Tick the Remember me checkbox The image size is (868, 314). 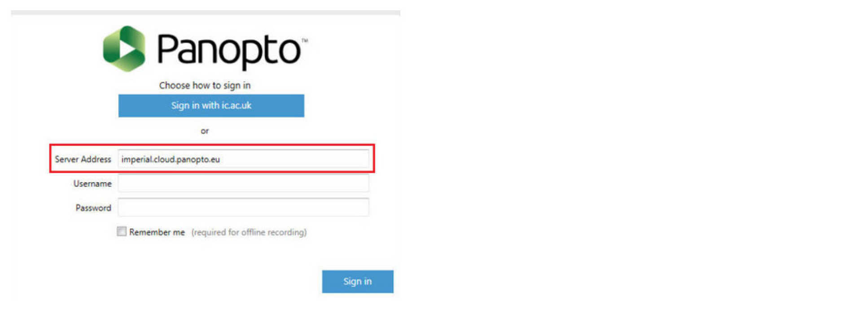tap(122, 231)
